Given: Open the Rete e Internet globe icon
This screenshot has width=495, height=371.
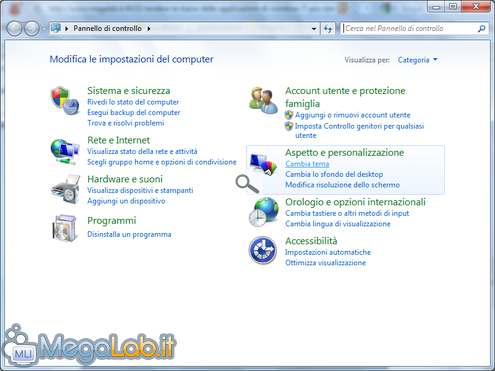Looking at the screenshot, I should click(x=65, y=151).
